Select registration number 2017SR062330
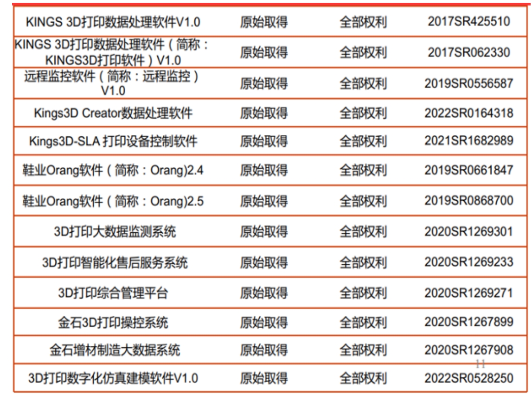 [468, 52]
